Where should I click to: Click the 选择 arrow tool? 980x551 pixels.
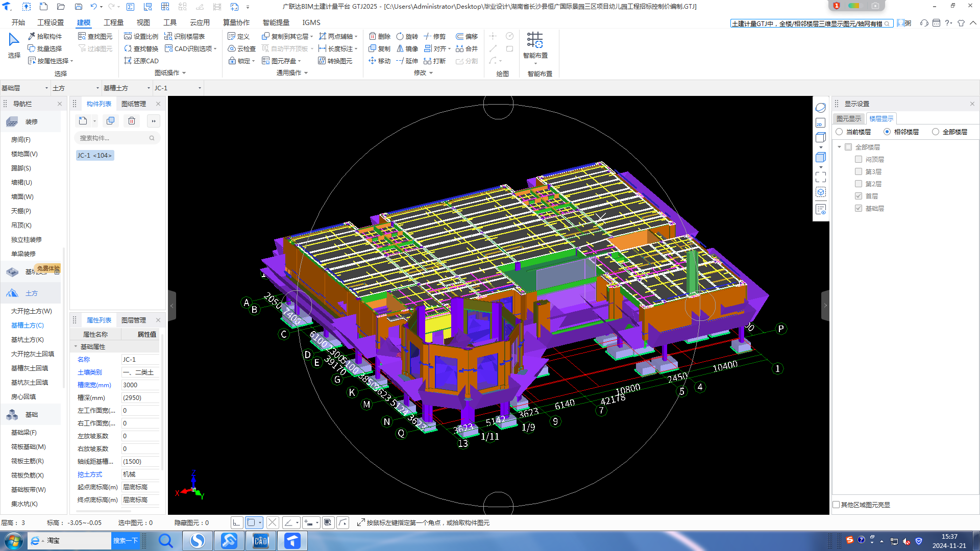click(x=14, y=45)
